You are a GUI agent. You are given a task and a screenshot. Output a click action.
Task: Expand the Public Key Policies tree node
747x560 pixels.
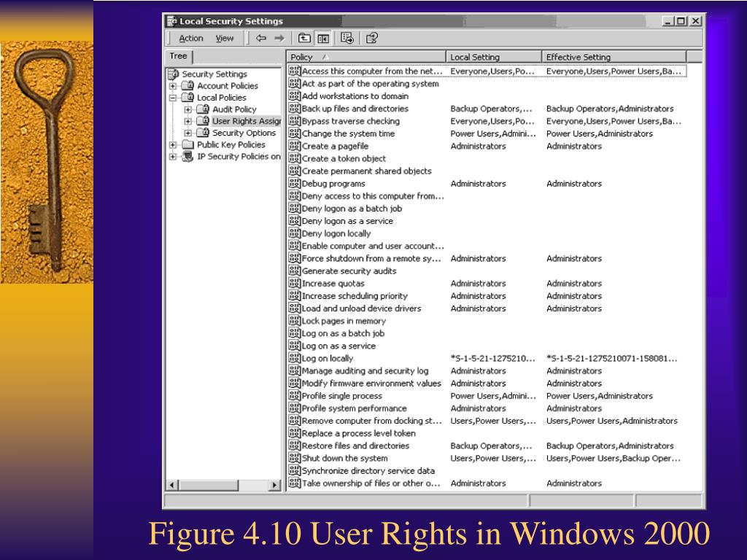coord(173,145)
